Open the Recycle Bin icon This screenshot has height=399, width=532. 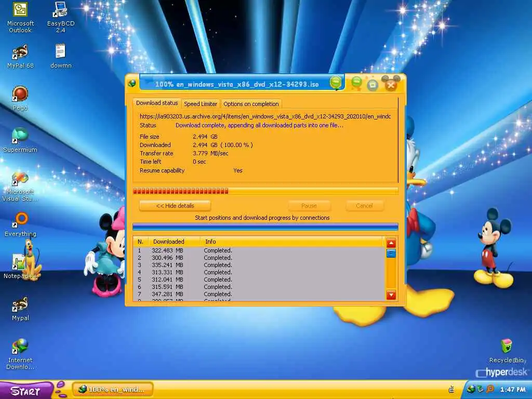(506, 351)
